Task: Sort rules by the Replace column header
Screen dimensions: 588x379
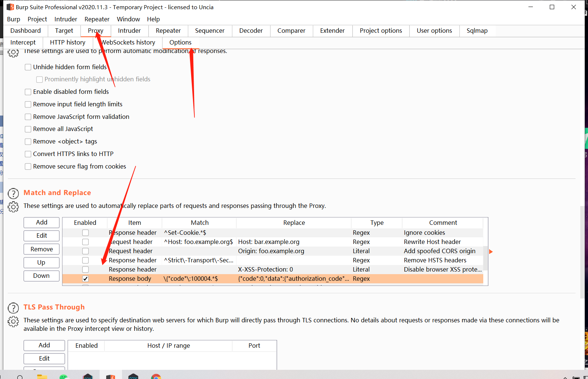Action: [294, 223]
